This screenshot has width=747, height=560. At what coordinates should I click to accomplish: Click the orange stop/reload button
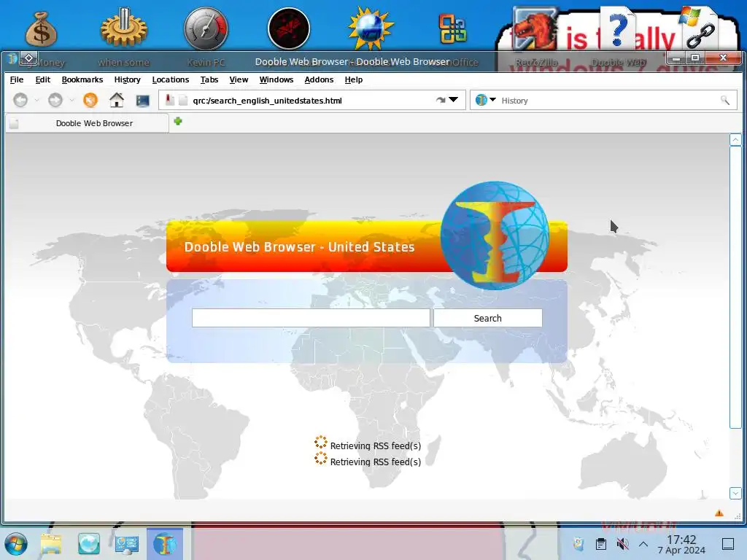(x=90, y=101)
